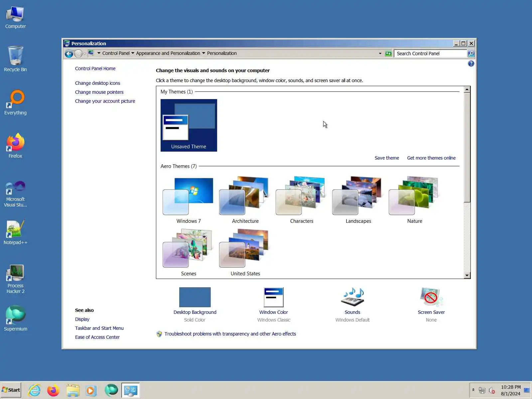Open Control Panel Home link
Viewport: 532px width, 399px height.
pos(95,68)
